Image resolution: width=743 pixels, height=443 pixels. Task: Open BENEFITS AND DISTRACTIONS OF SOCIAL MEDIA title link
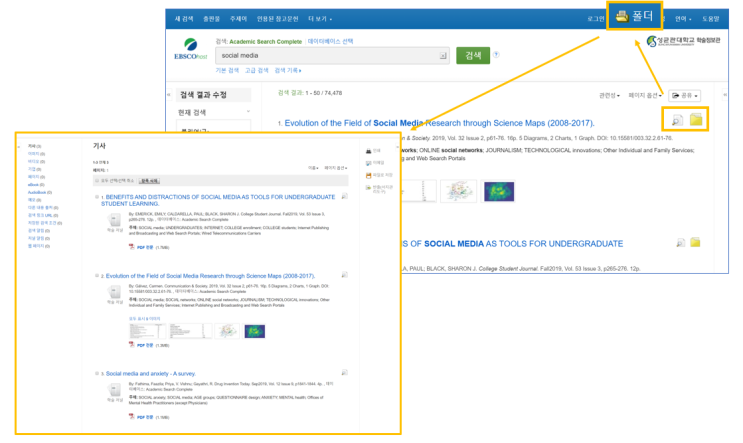tap(218, 200)
